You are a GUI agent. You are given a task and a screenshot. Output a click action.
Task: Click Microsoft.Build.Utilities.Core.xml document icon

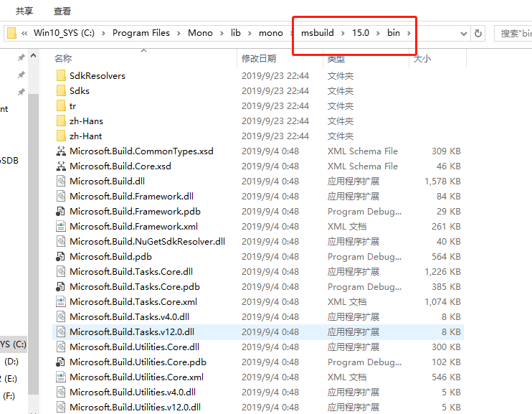pos(61,377)
